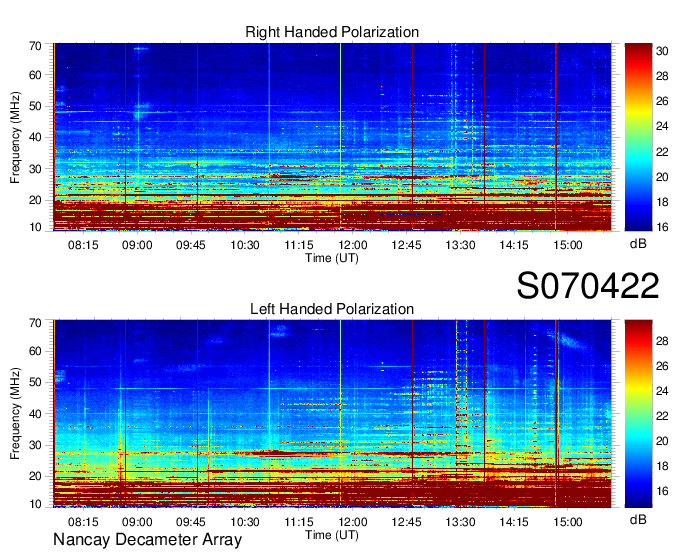
Task: Click the 70 MHz tick of Right Handed plot
Action: click(35, 46)
